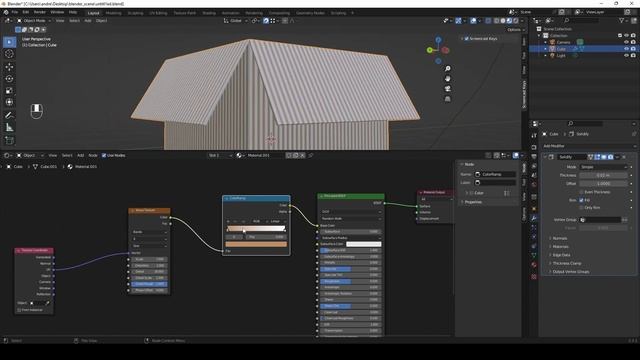
Task: Click the viewport zoom magnifier icon
Action: 448,69
